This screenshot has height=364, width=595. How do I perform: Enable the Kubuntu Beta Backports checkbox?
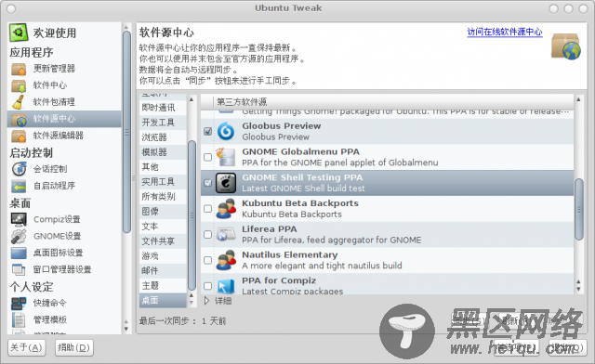pos(207,209)
